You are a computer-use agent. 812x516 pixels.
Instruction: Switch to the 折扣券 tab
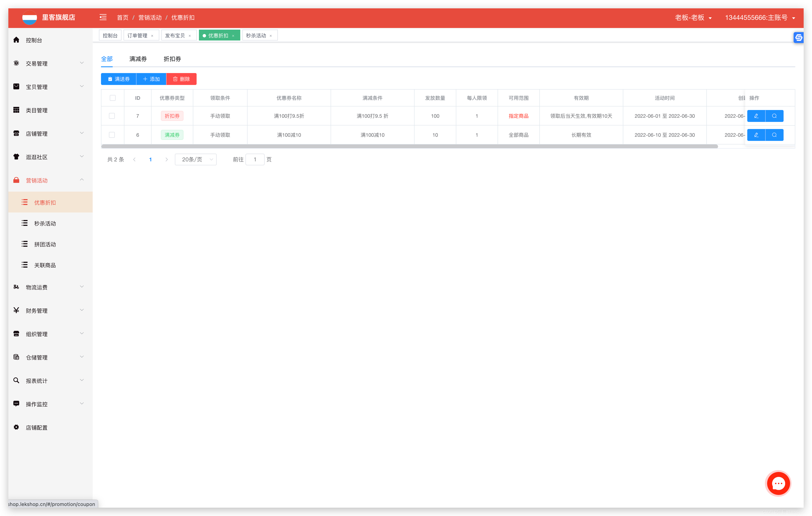coord(172,59)
